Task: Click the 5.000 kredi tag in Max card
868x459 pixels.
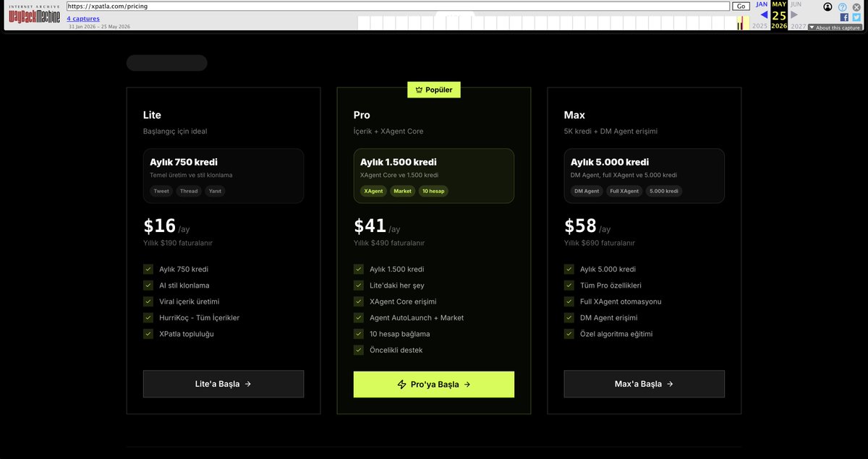Action: (664, 192)
